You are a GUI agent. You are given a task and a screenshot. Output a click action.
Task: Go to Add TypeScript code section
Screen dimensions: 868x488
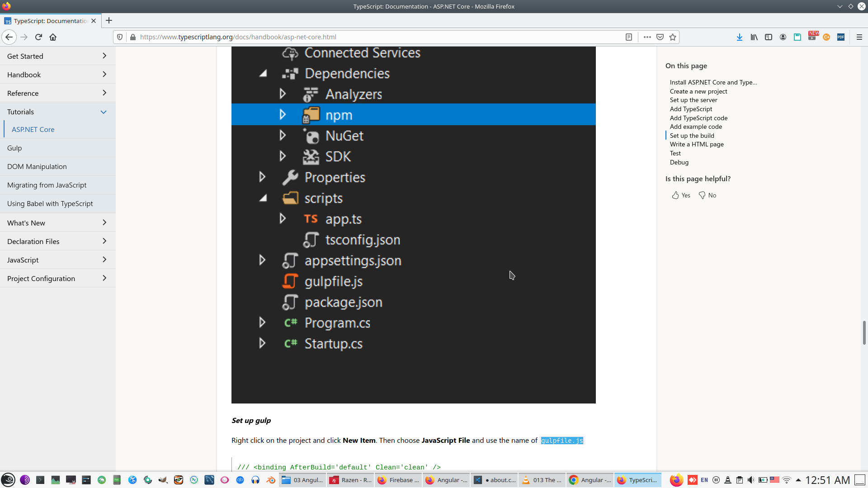698,118
